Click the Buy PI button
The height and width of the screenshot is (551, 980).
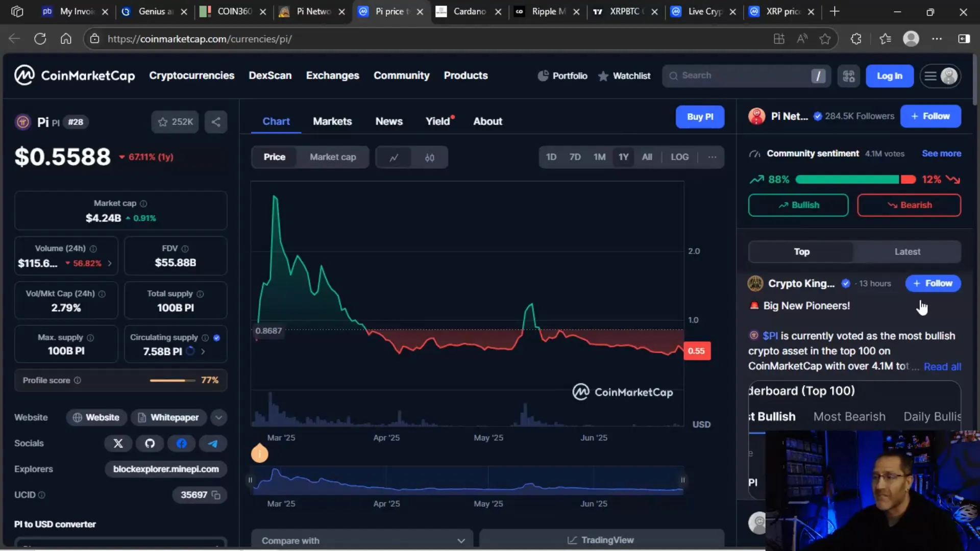point(700,117)
